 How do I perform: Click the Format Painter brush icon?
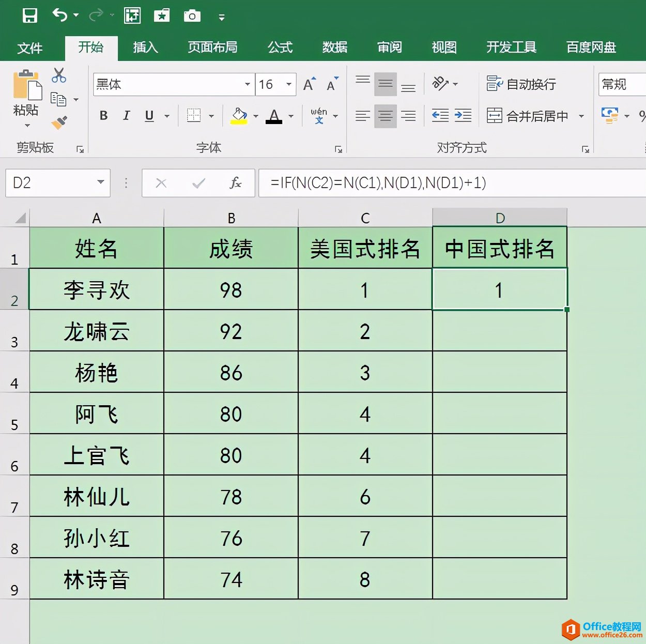click(59, 122)
